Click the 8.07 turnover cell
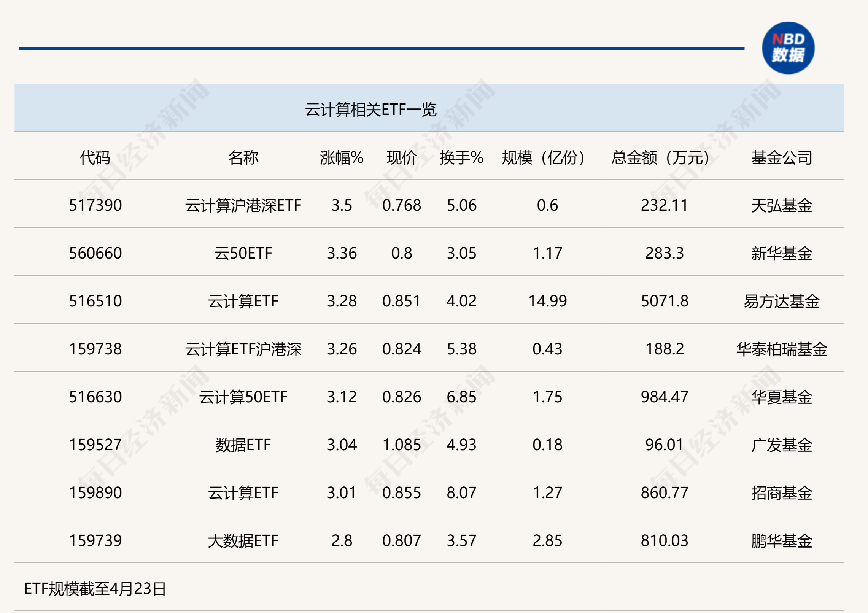The image size is (868, 613). tap(461, 493)
